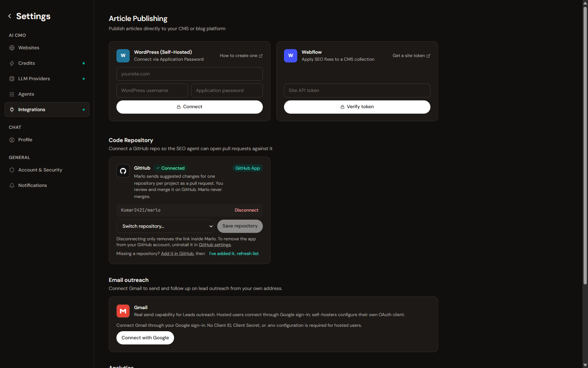588x368 pixels.
Task: Open Agents settings section
Action: coord(47,94)
